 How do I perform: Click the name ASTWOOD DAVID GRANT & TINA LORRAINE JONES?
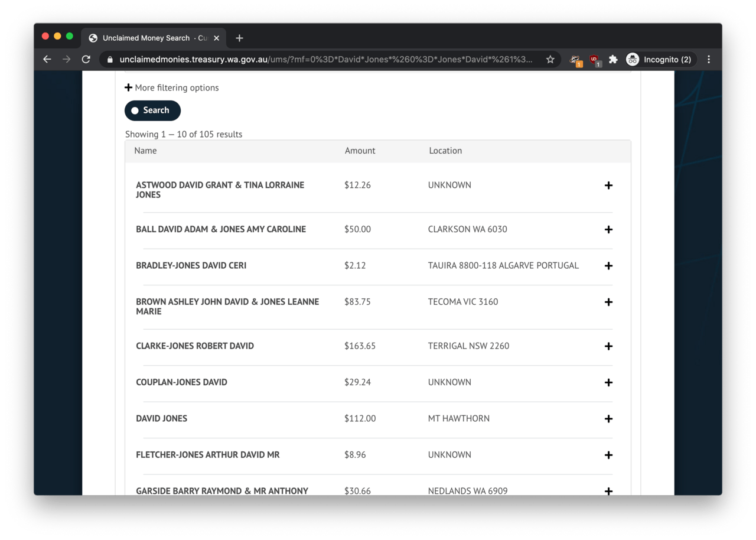(x=220, y=190)
